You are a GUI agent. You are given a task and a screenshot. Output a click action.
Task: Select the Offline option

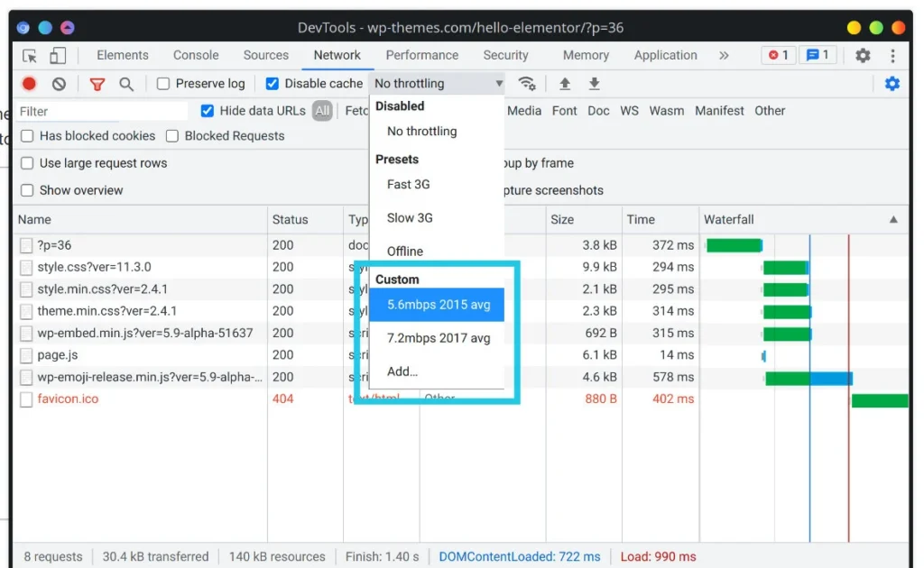pyautogui.click(x=437, y=252)
